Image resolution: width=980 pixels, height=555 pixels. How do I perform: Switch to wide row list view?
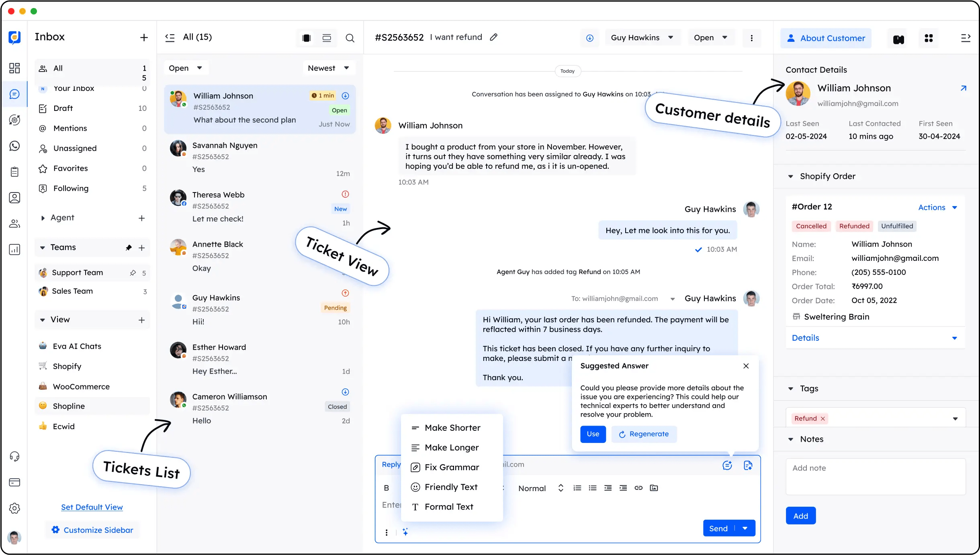(327, 38)
